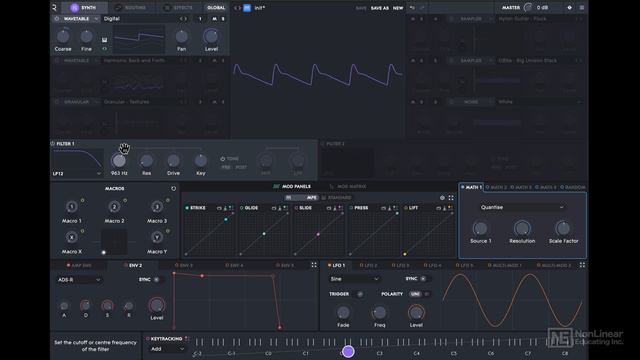Toggle the filter Tone power button
Screen dimensions: 640x360
[222, 159]
